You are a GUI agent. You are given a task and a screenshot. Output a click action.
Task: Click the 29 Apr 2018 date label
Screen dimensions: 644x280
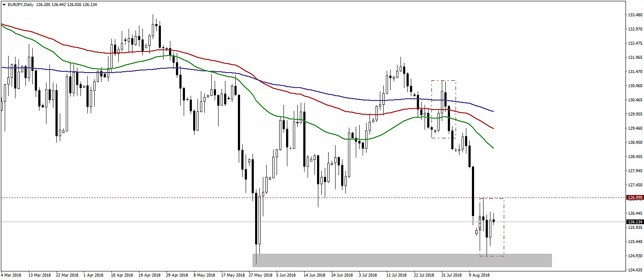[177, 275]
